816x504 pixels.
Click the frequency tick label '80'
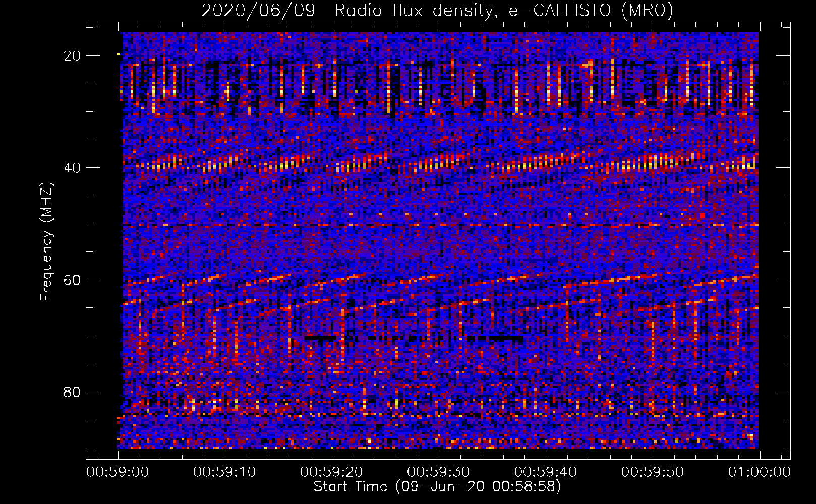coord(72,392)
